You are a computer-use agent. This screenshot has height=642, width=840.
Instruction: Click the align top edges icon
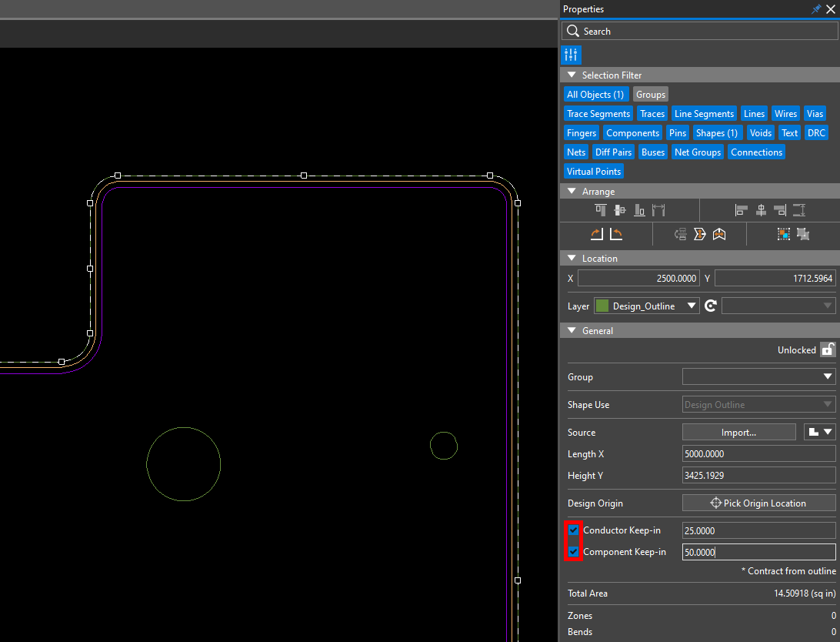601,209
